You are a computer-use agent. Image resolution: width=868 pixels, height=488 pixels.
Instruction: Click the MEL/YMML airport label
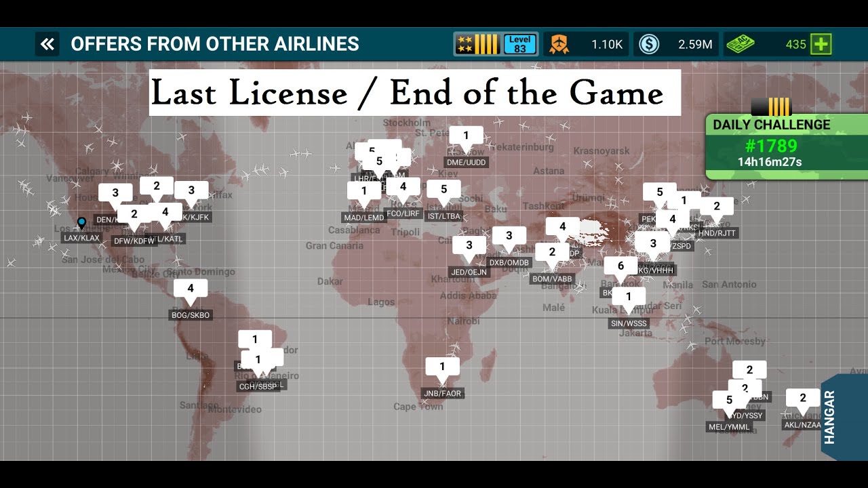(730, 427)
